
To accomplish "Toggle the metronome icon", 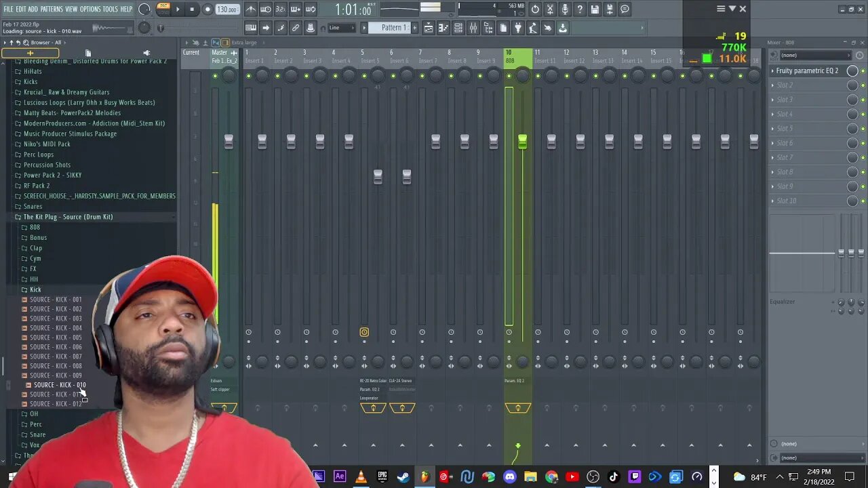I will (x=251, y=9).
